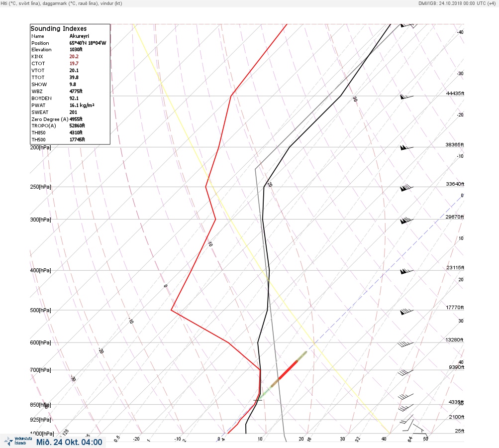The image size is (499, 448).
Task: Click the 17770ft height label
Action: (x=455, y=307)
